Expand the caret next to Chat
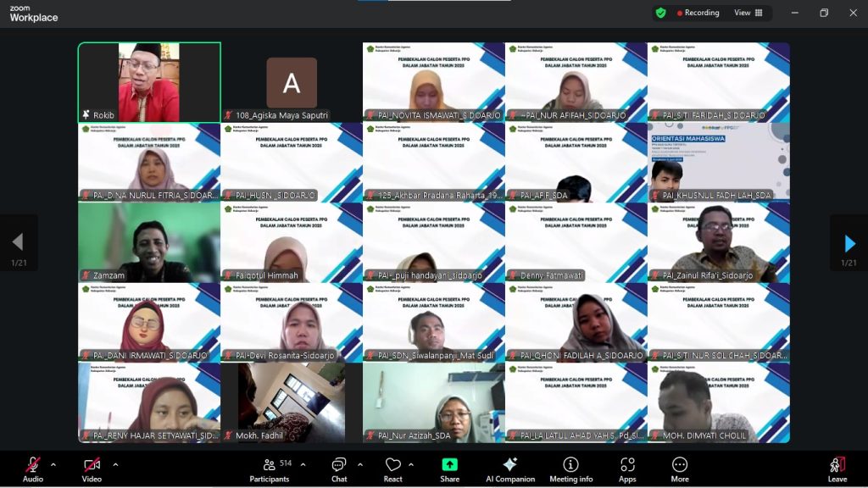The height and width of the screenshot is (488, 868). pos(360,464)
